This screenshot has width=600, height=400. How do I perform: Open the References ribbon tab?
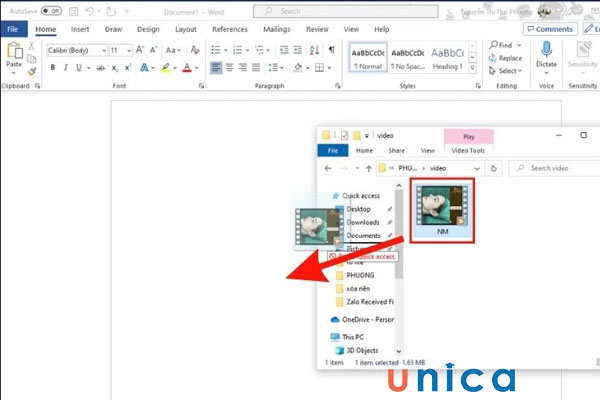(x=230, y=29)
